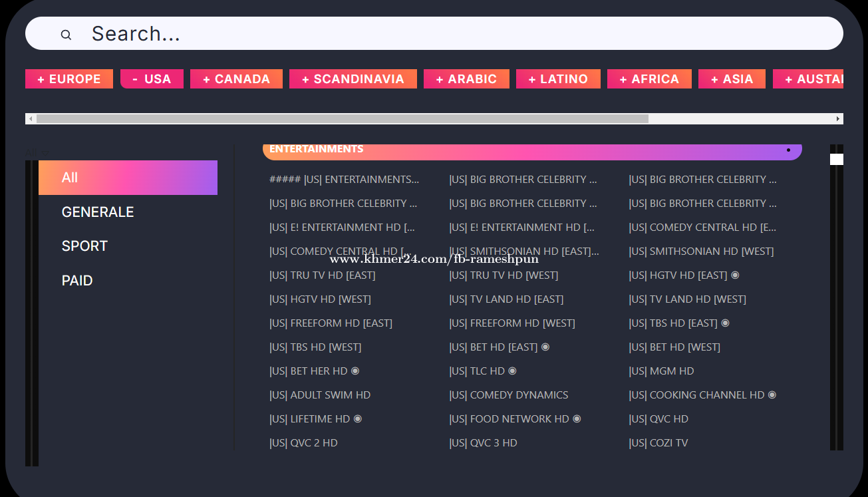This screenshot has height=497, width=868.
Task: Open |US| QVC HD
Action: point(658,419)
